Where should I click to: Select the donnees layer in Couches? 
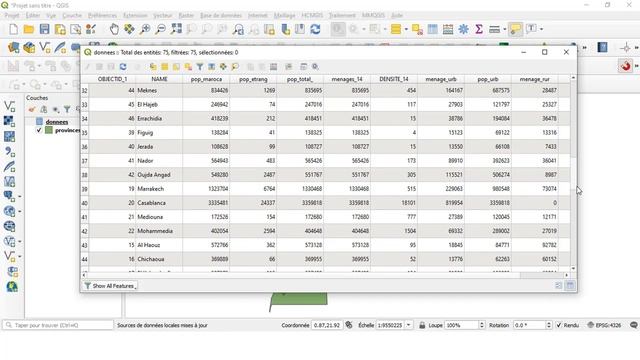(57, 122)
